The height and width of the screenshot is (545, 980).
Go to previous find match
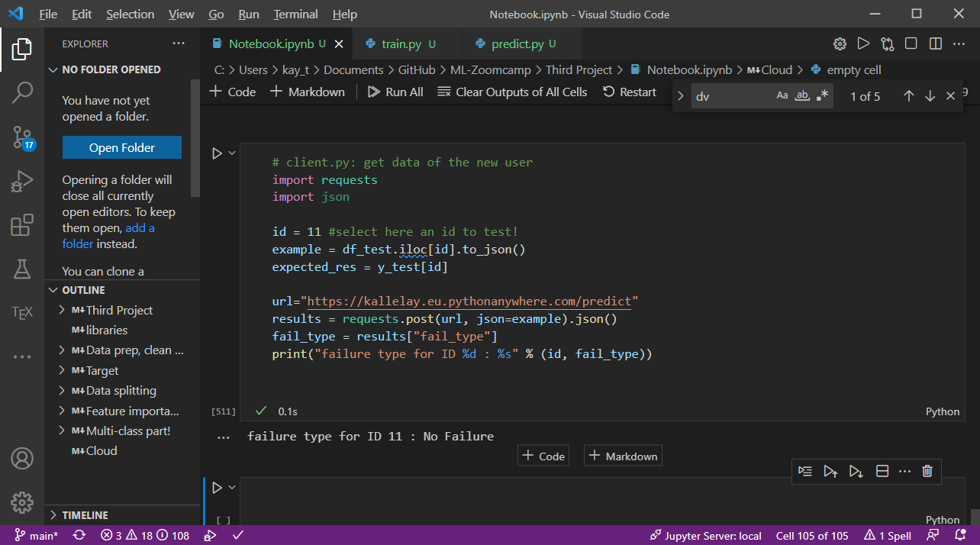click(x=908, y=96)
